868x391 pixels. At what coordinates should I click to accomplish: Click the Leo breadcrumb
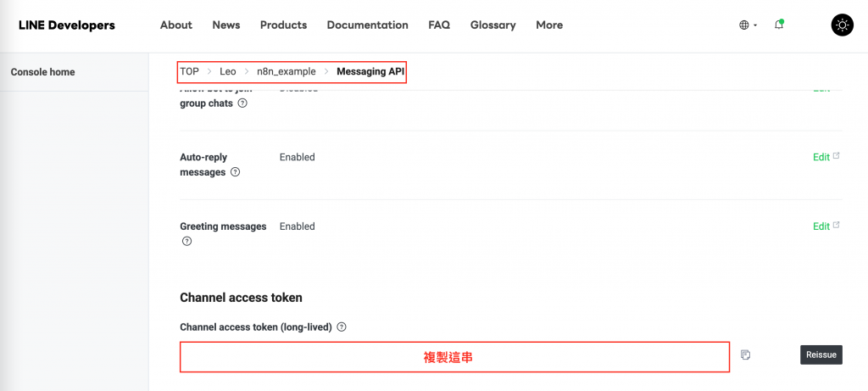pos(227,71)
